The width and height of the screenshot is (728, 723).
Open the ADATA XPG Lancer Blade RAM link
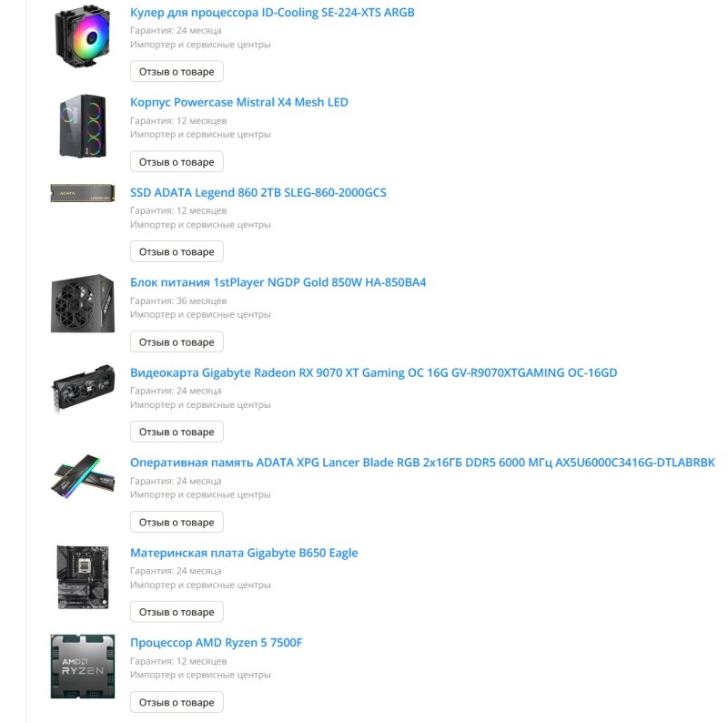pos(422,463)
